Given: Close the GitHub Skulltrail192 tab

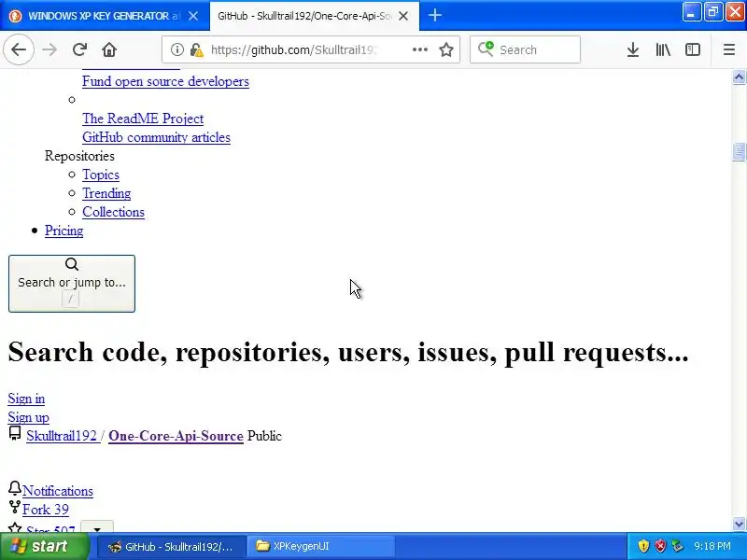Looking at the screenshot, I should click(x=403, y=16).
